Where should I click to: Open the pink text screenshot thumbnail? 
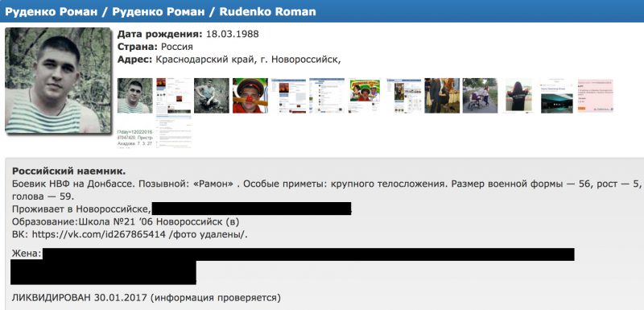point(596,96)
